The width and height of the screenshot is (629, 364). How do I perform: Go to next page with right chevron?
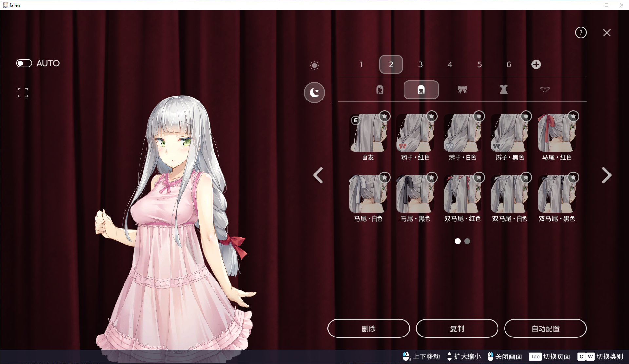[607, 175]
